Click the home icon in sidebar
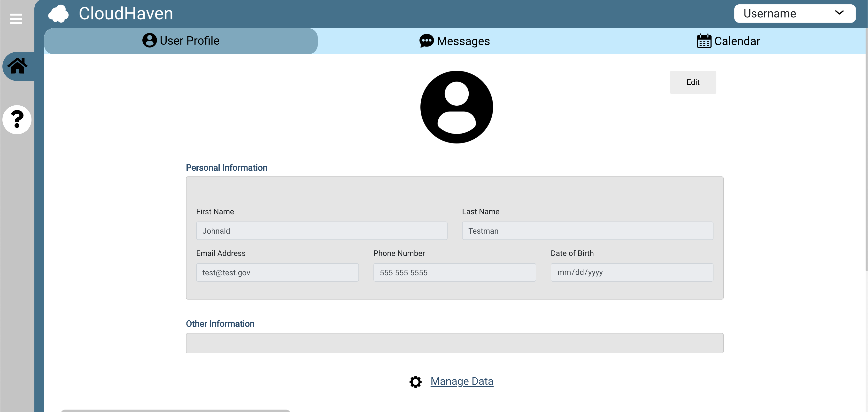The width and height of the screenshot is (868, 412). 17,66
